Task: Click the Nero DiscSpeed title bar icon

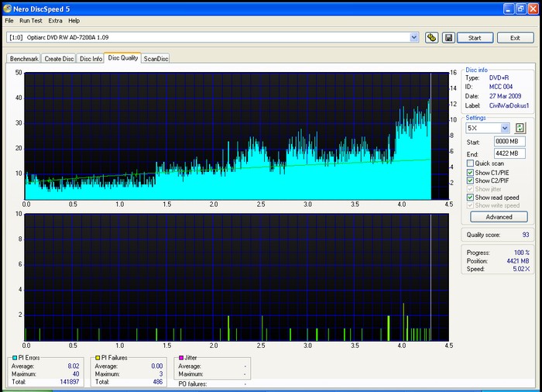Action: pyautogui.click(x=7, y=8)
